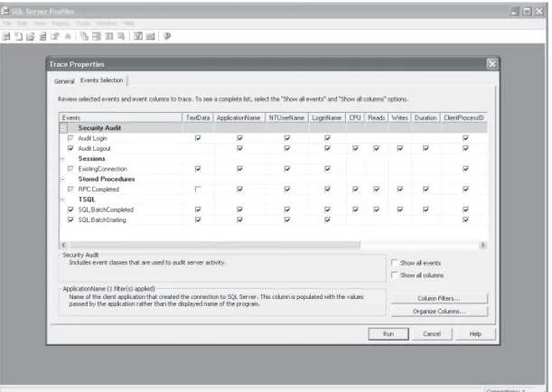The image size is (552, 392).
Task: Enable the Show all events checkbox
Action: (395, 263)
